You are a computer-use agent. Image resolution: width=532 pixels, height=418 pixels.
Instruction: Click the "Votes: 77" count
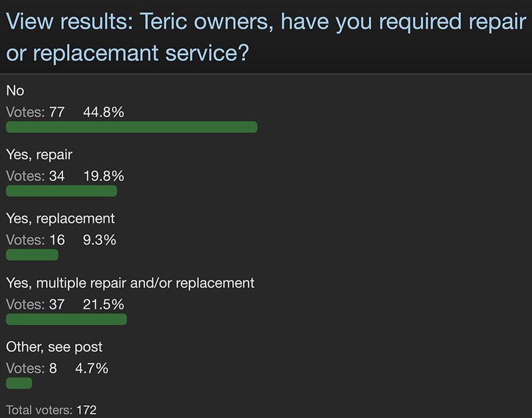(35, 112)
